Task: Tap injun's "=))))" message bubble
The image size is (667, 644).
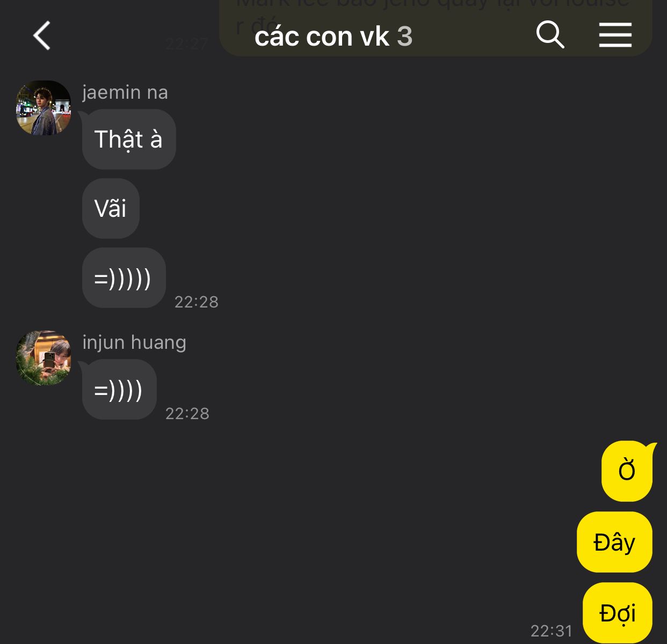Action: (119, 390)
